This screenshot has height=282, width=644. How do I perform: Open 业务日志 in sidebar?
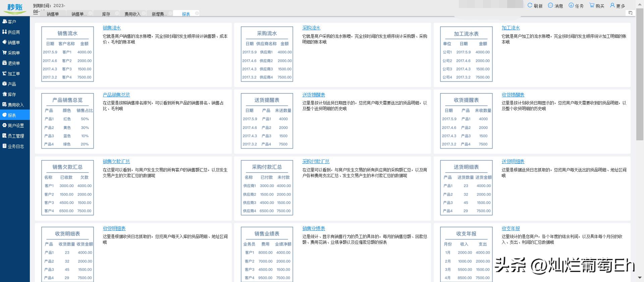15,146
